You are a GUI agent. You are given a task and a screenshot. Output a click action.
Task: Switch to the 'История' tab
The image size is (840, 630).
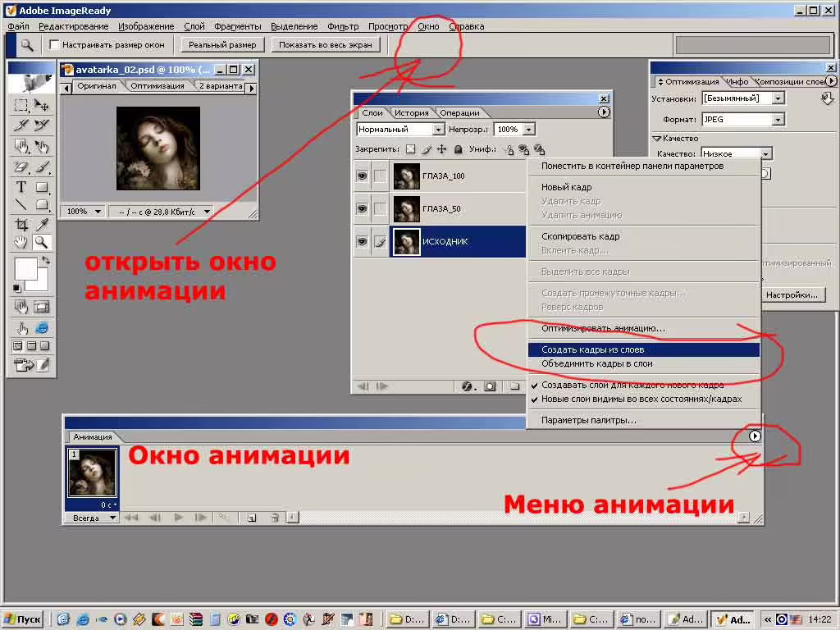tap(412, 112)
